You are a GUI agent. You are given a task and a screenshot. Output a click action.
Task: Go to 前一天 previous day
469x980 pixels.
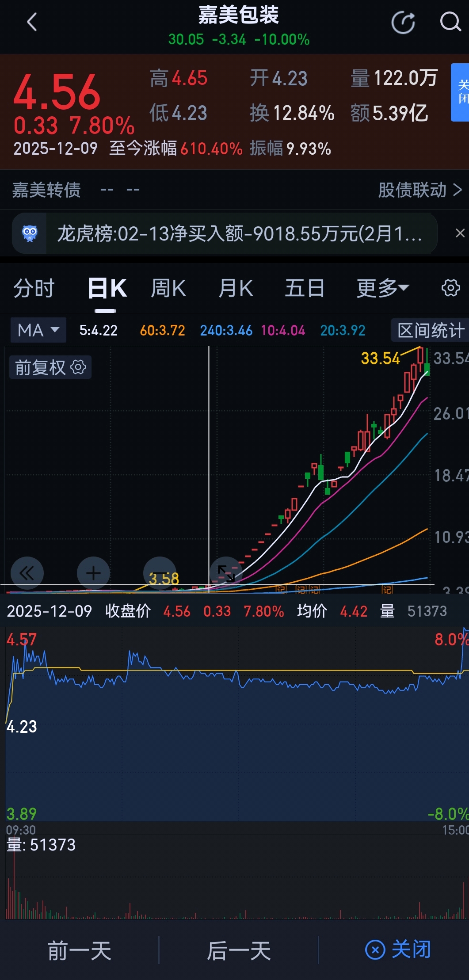pyautogui.click(x=80, y=950)
